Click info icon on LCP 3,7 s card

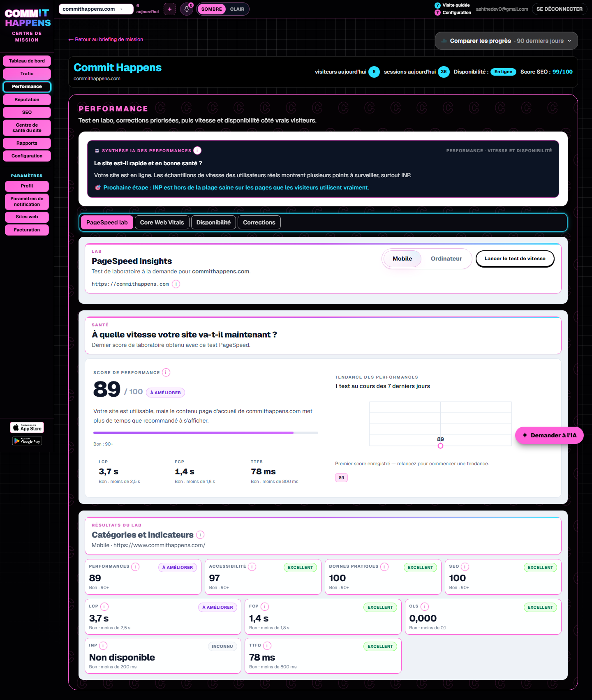104,607
